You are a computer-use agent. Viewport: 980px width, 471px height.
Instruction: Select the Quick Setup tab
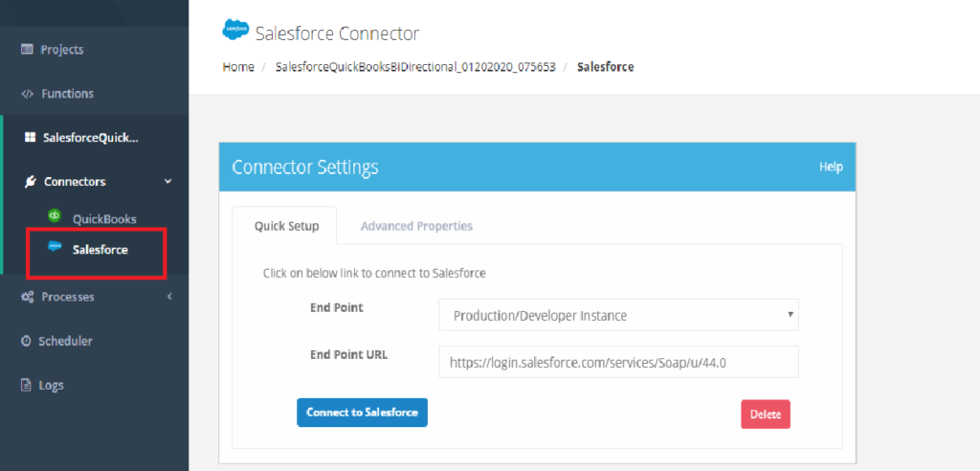(x=284, y=227)
